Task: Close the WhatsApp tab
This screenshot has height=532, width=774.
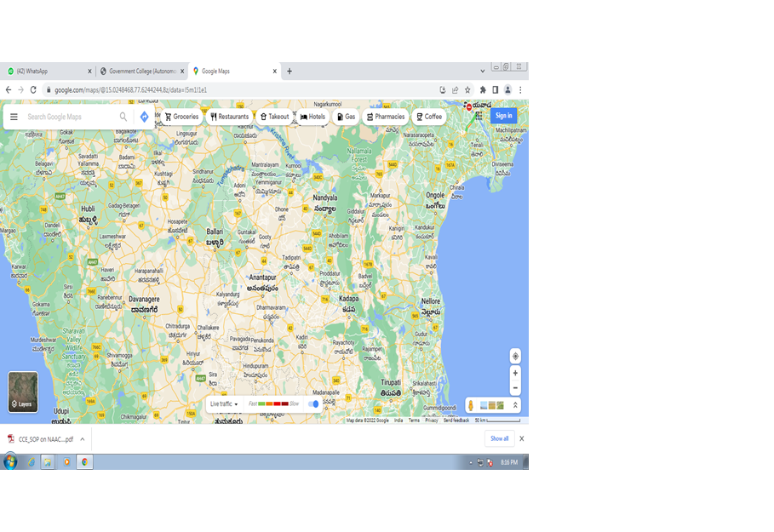Action: (89, 71)
